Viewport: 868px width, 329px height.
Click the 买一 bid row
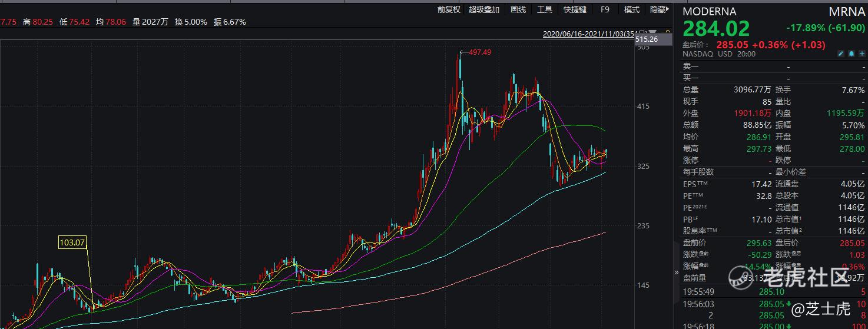point(774,78)
